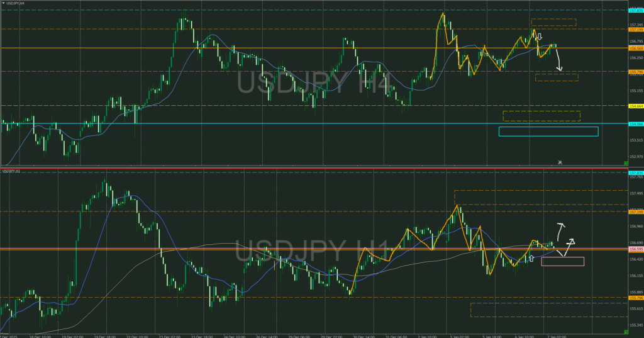
Task: Click the 154.664 yellow price label
Action: click(635, 106)
